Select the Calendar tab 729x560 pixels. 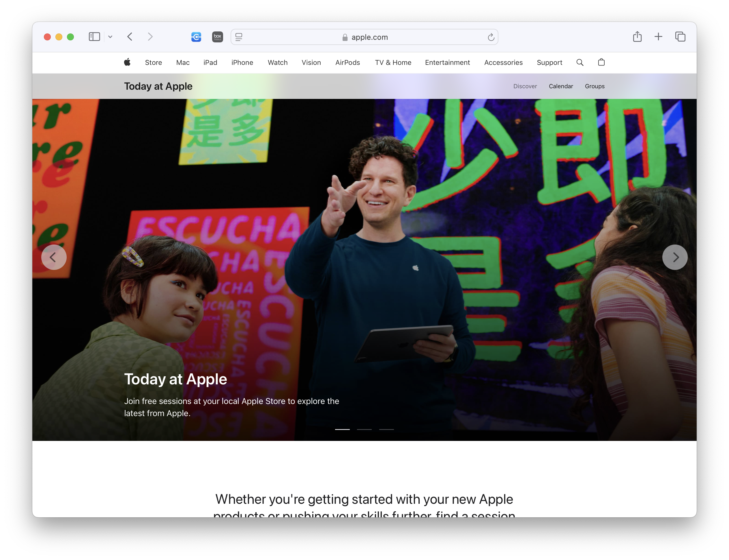pos(561,86)
